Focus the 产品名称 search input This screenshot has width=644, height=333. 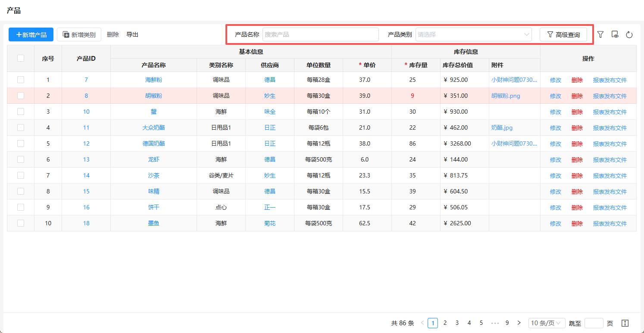(320, 34)
